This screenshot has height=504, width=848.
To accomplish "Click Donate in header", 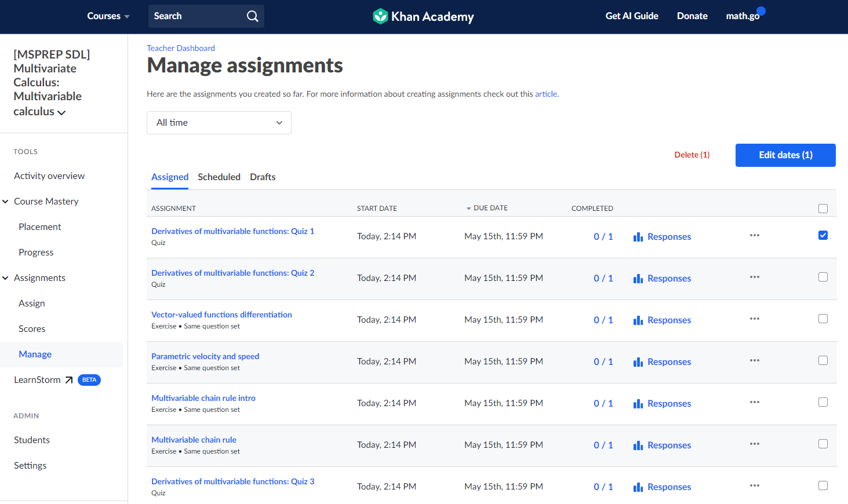I will (692, 16).
